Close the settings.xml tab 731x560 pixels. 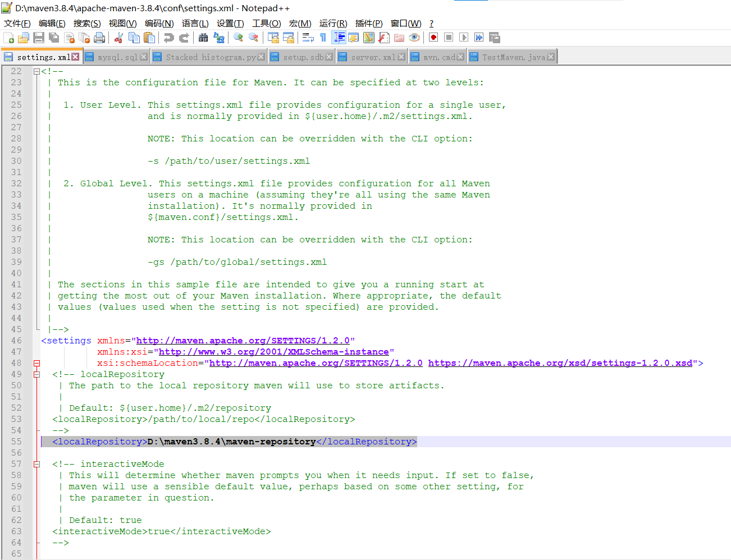[75, 57]
